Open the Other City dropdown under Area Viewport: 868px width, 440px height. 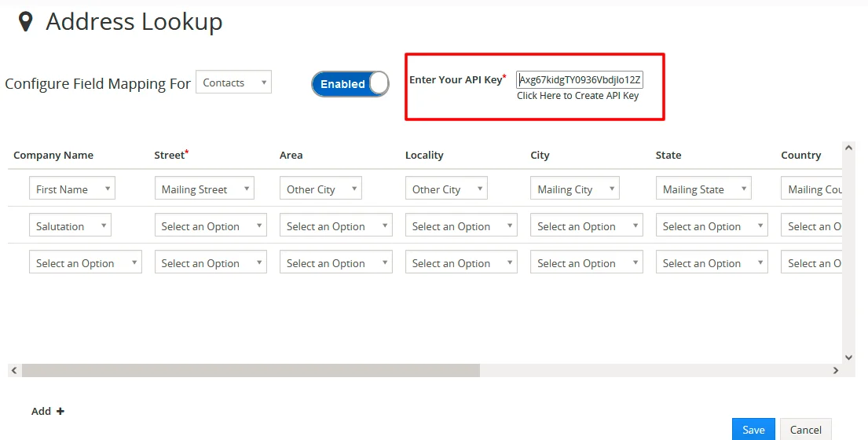click(320, 189)
